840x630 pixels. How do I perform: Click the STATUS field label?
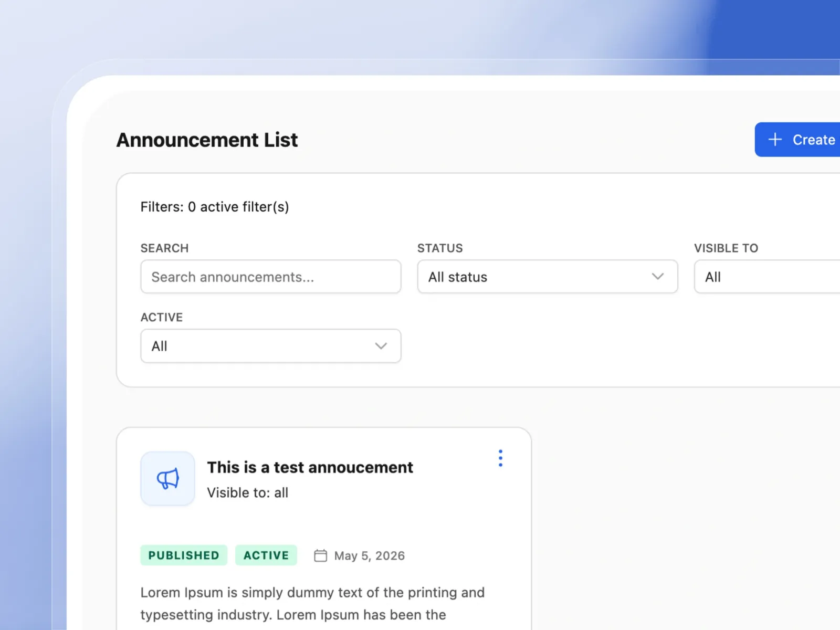[x=440, y=248]
